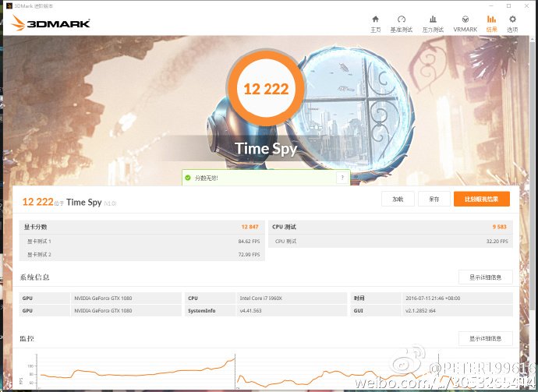Screen dimensions: 538x392
Task: Click the green checkmark validity icon
Action: point(188,178)
